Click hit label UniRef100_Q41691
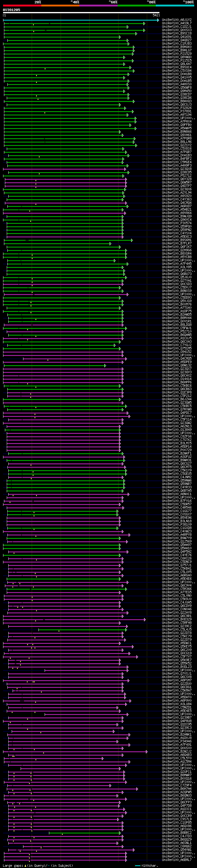197x868 pixels. (177, 37)
